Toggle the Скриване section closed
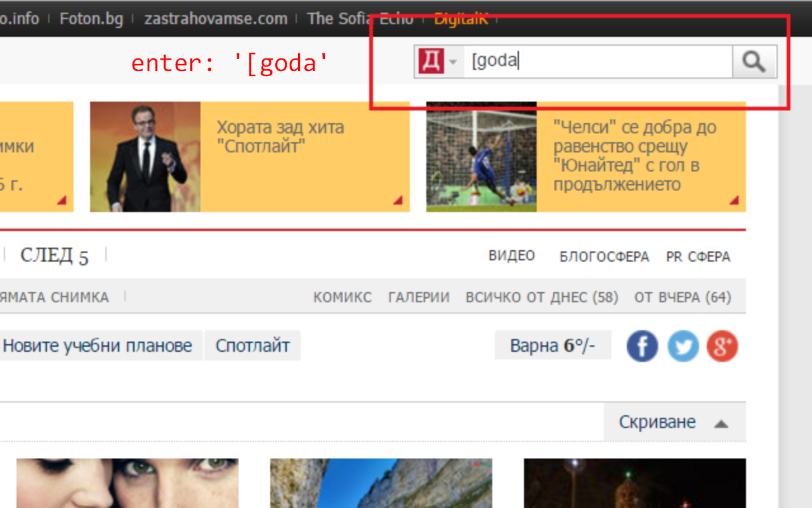The height and width of the screenshot is (508, 812). (657, 421)
